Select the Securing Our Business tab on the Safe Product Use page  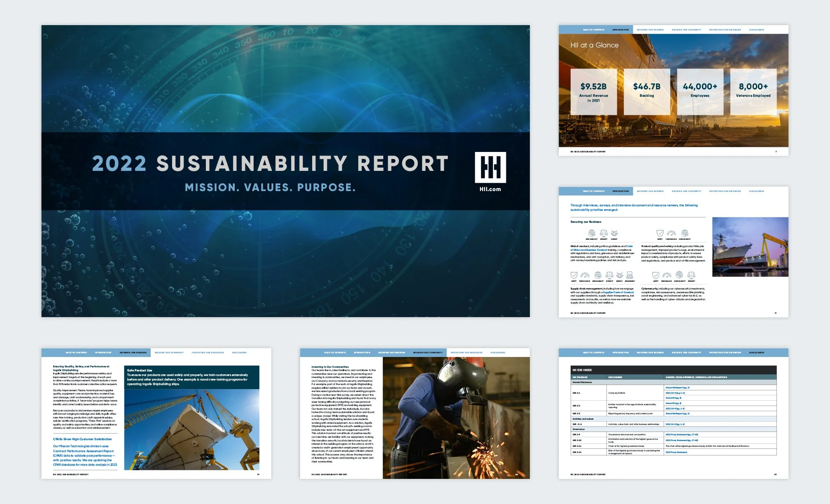[x=133, y=352]
